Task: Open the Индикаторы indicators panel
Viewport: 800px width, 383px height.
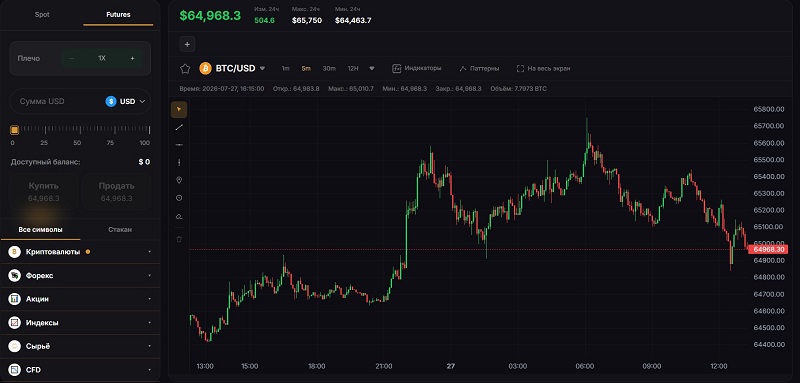Action: point(417,68)
